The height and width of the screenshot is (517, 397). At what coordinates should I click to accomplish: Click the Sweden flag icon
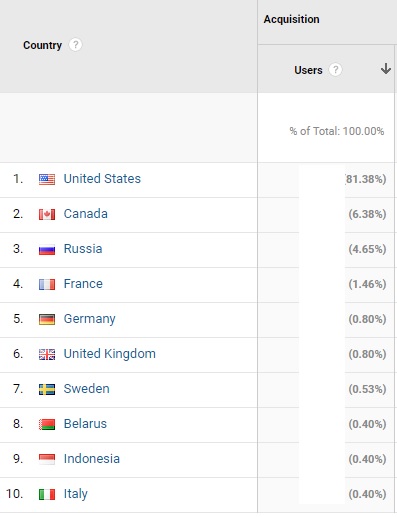click(x=47, y=389)
